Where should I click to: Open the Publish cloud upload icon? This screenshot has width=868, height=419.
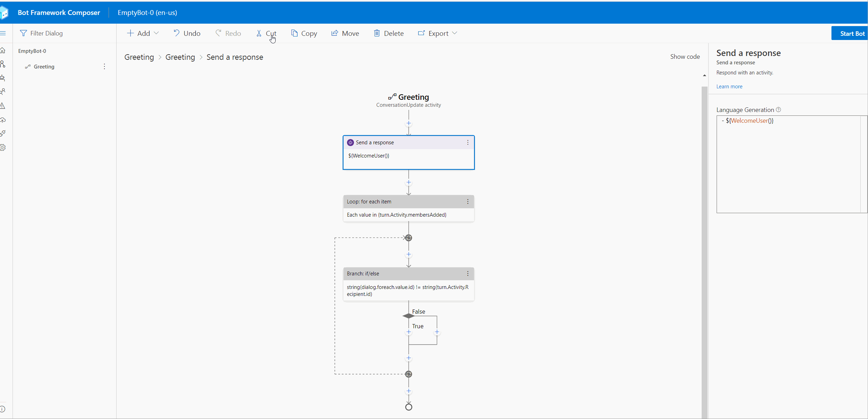3,120
